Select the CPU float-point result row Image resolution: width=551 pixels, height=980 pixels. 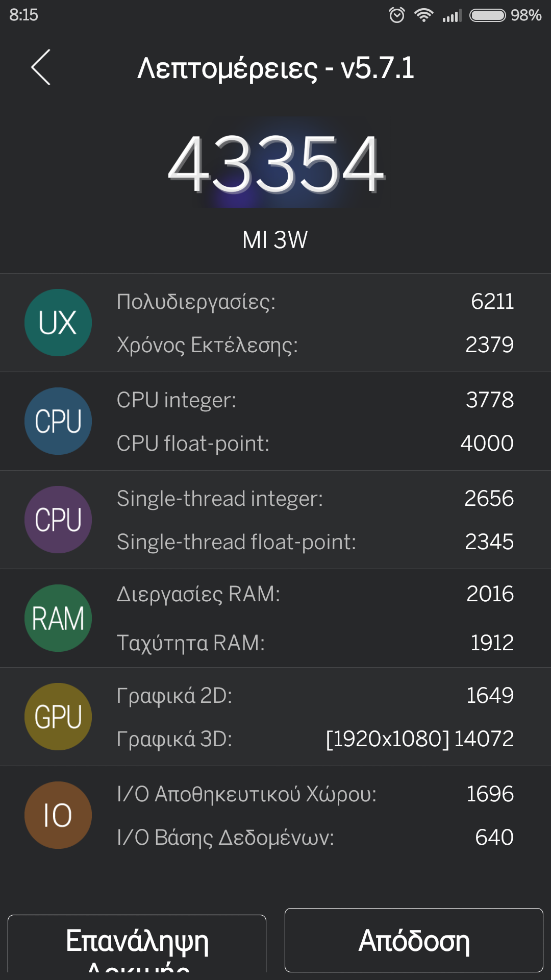point(315,444)
